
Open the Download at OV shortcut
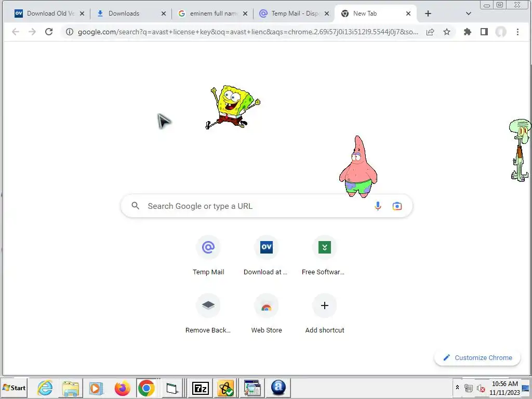click(x=267, y=256)
